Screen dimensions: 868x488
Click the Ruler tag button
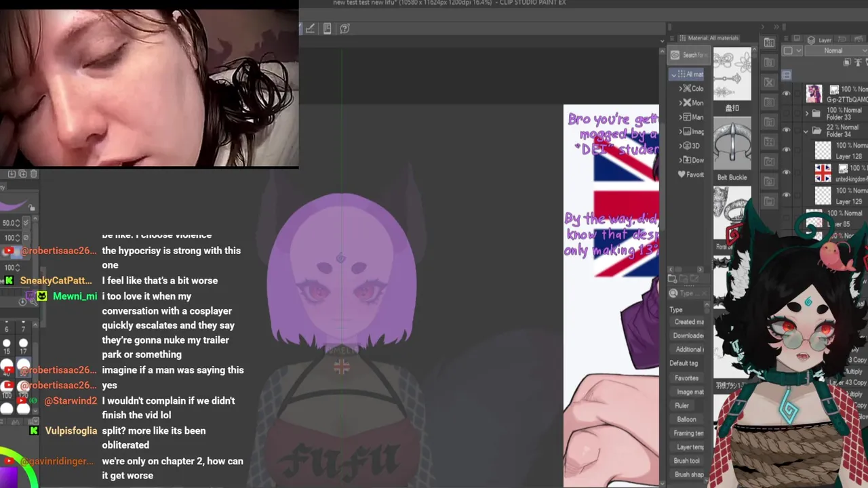682,405
